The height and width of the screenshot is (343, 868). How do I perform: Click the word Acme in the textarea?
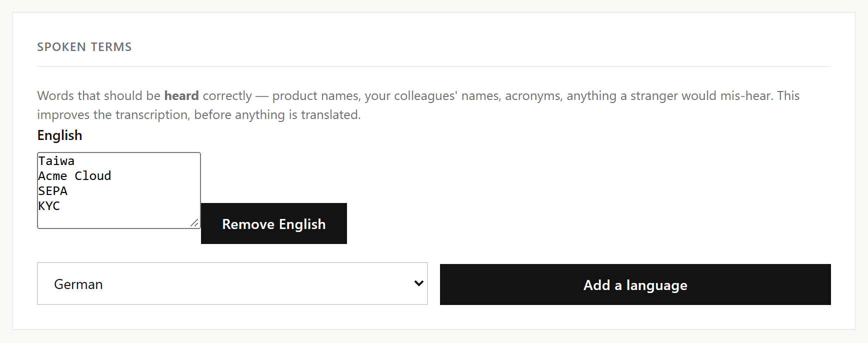52,176
